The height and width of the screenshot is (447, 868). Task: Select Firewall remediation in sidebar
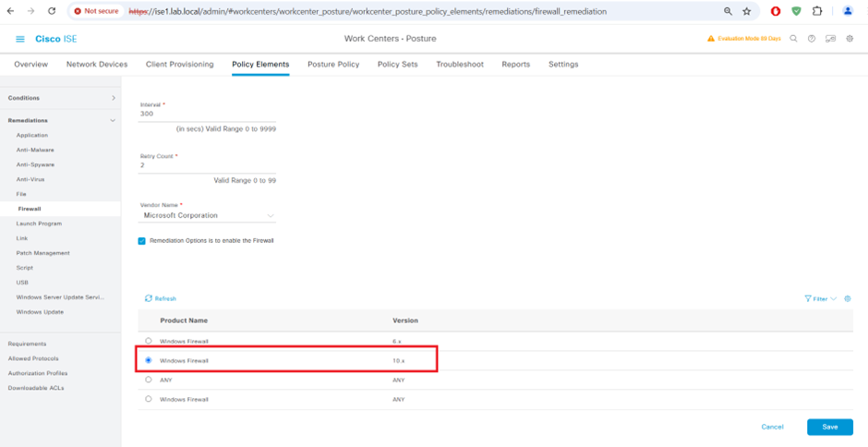click(30, 209)
